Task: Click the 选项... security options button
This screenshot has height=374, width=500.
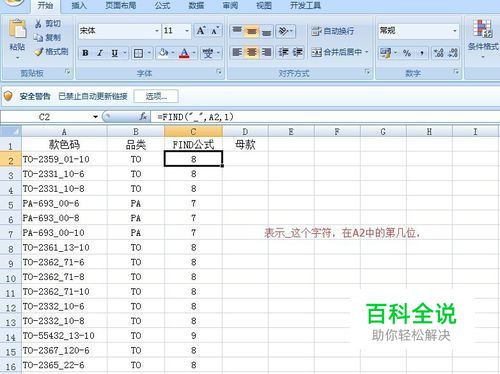Action: coord(156,96)
